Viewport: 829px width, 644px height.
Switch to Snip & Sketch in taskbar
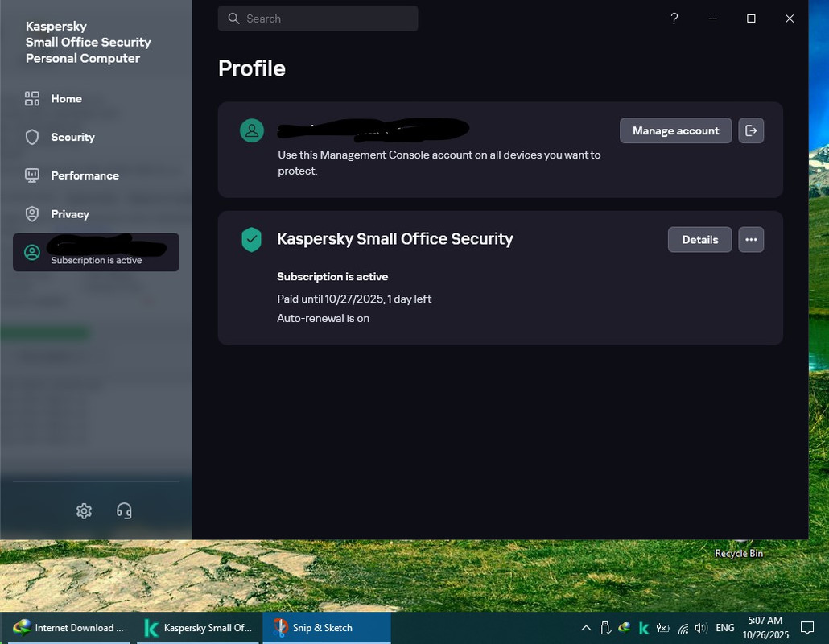click(327, 628)
